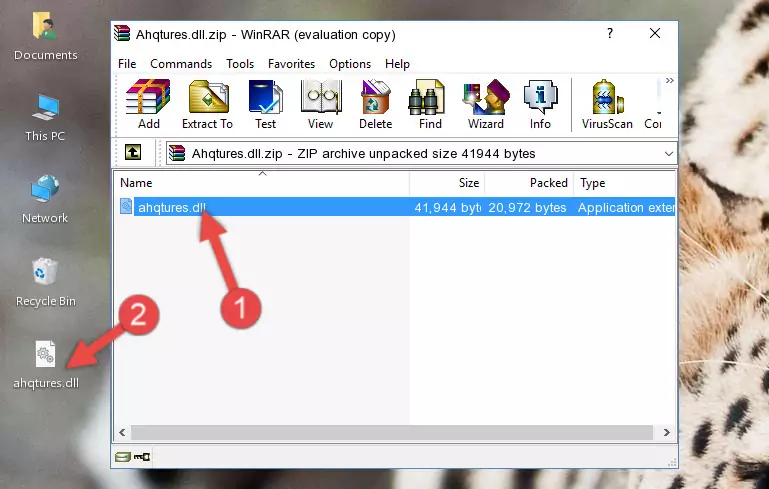Select the Recycle Bin desktop icon
Screen dimensions: 769x489
[46, 283]
